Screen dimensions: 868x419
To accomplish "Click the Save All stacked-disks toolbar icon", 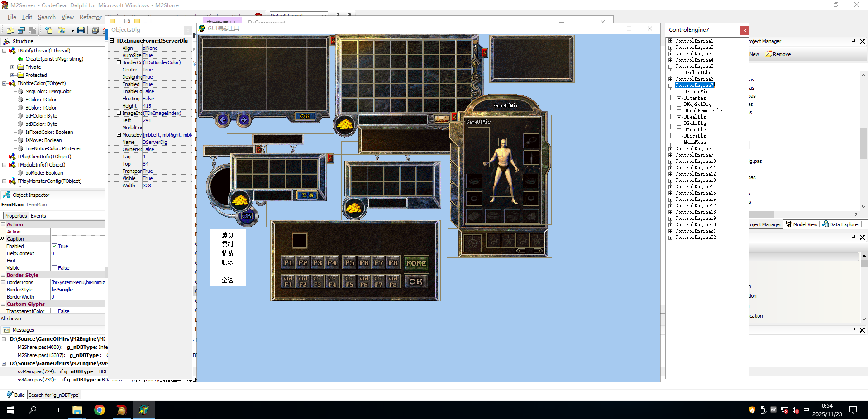I will pos(95,30).
